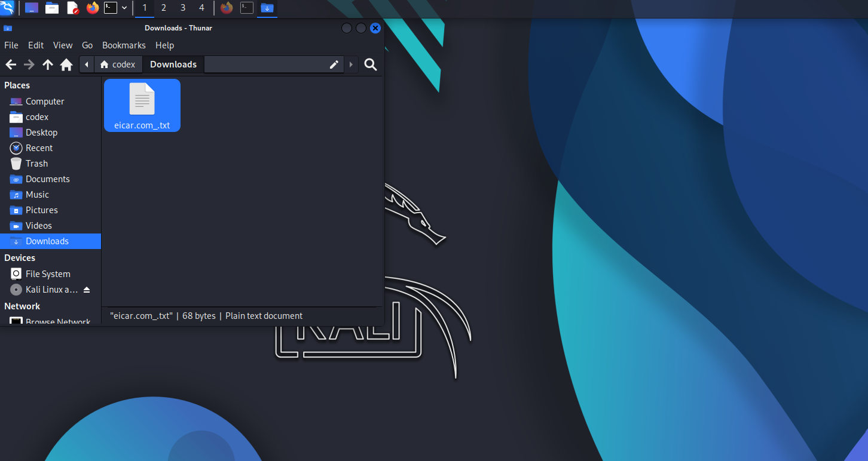Open the terminal launcher dropdown arrow
The height and width of the screenshot is (461, 868).
click(x=124, y=8)
